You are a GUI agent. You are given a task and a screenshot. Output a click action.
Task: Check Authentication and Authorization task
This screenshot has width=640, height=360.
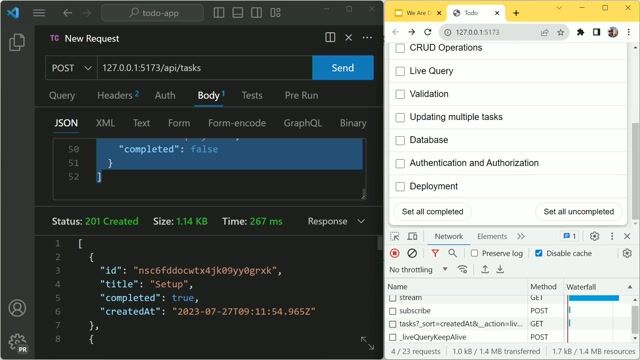click(400, 164)
